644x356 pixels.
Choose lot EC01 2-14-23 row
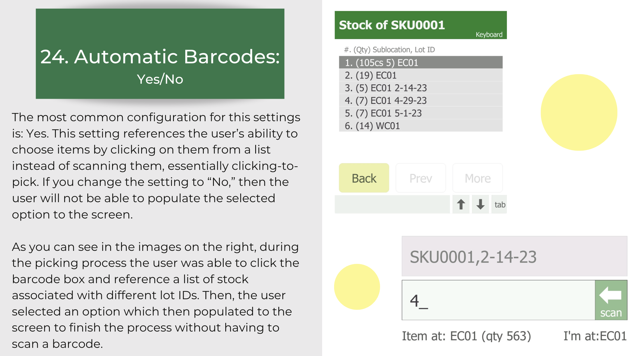421,88
